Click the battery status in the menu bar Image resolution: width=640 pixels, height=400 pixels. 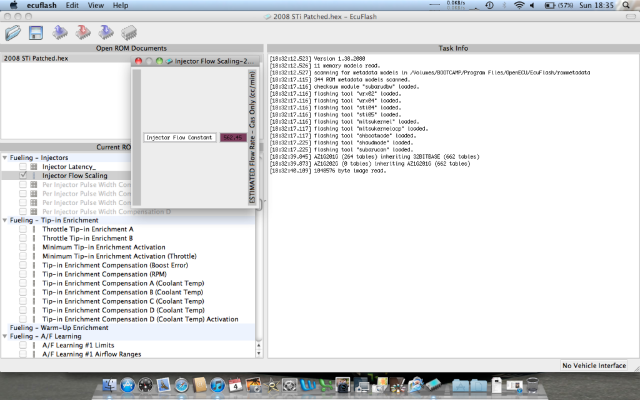pos(559,5)
